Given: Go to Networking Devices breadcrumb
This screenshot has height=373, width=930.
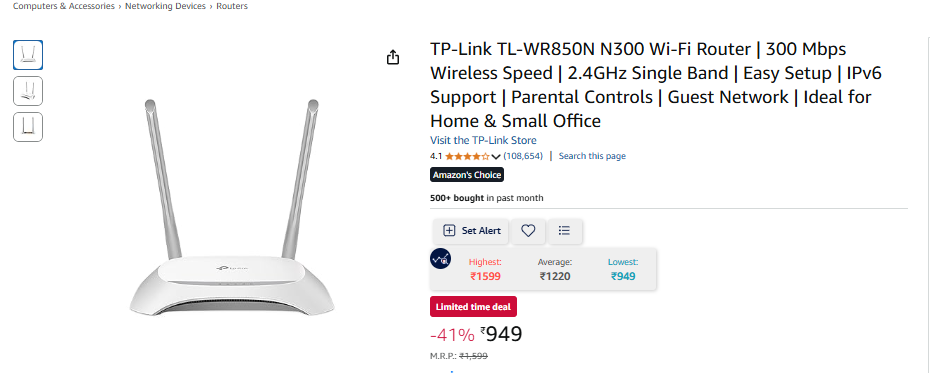Looking at the screenshot, I should (x=165, y=6).
